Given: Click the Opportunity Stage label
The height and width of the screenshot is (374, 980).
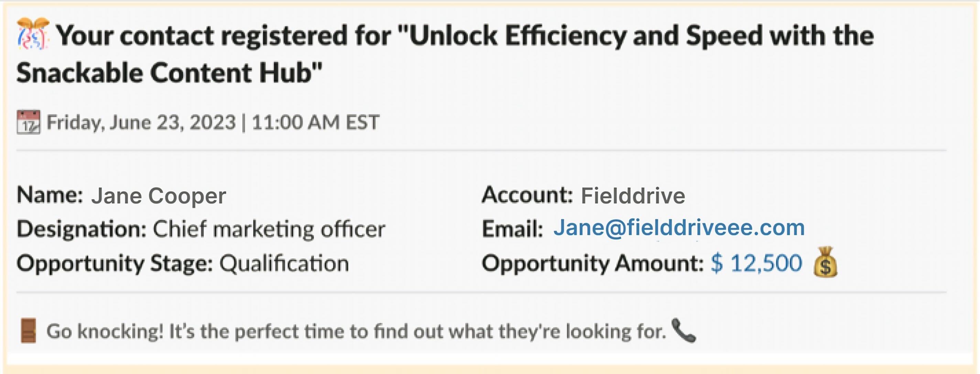Looking at the screenshot, I should (x=115, y=263).
